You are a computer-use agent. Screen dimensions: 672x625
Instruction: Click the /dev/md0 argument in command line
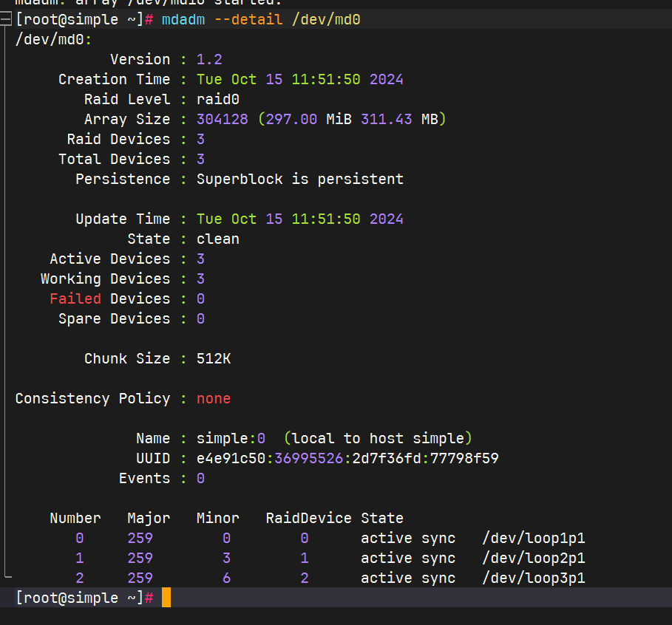click(326, 20)
